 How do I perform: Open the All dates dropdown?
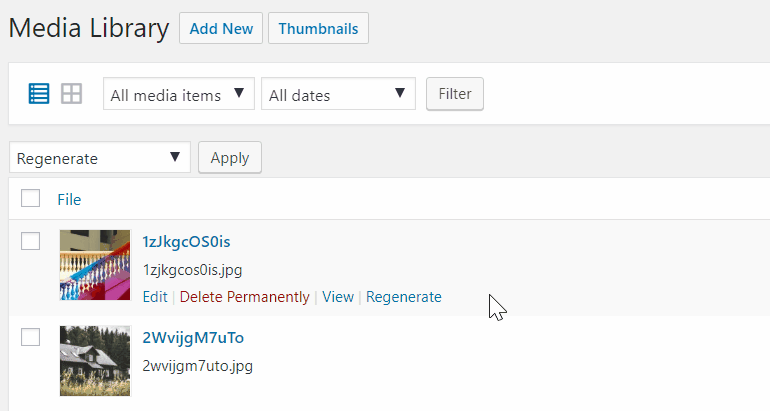pyautogui.click(x=338, y=94)
